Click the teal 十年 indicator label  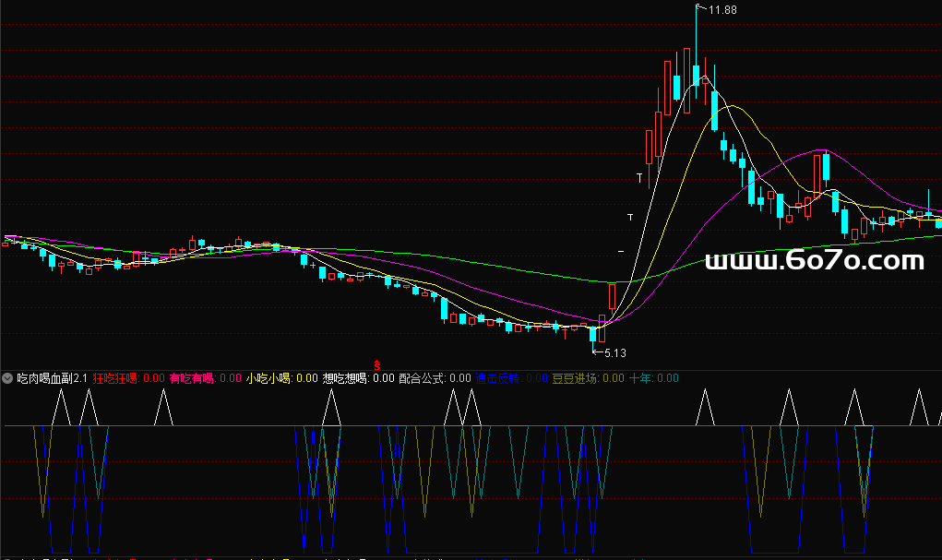[x=639, y=378]
